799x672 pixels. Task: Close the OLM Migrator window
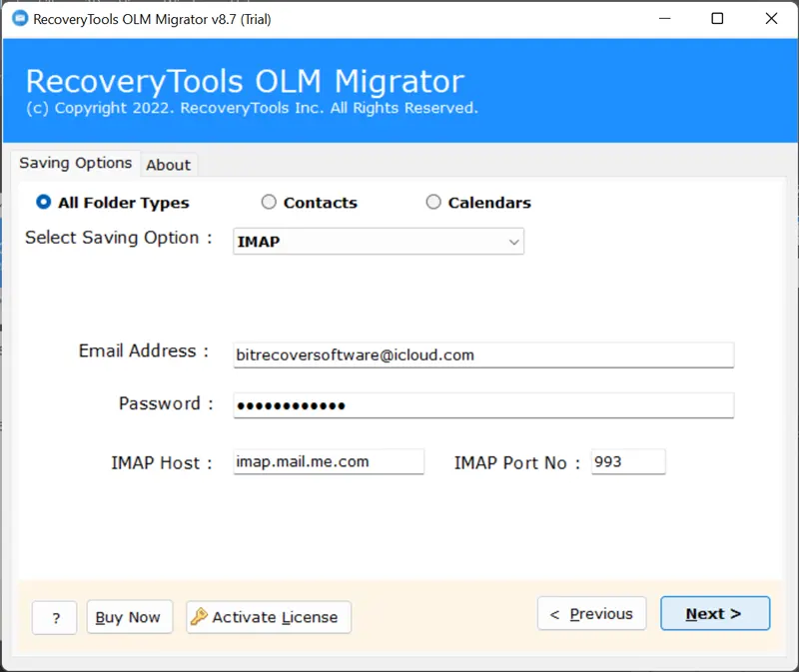(771, 19)
